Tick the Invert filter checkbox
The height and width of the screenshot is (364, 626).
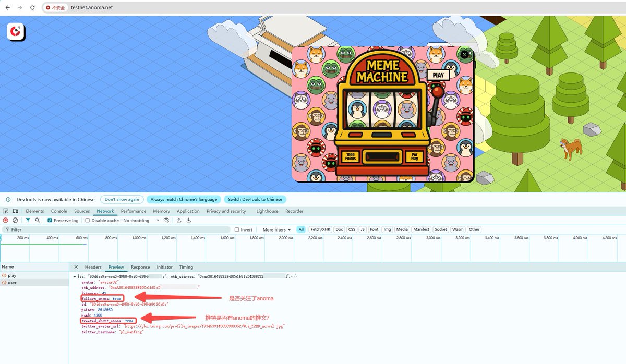click(x=237, y=229)
